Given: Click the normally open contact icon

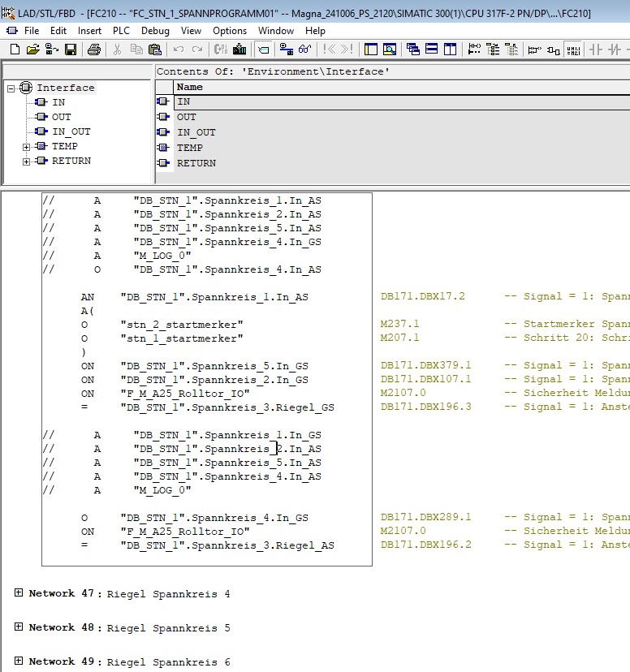Looking at the screenshot, I should pyautogui.click(x=595, y=50).
